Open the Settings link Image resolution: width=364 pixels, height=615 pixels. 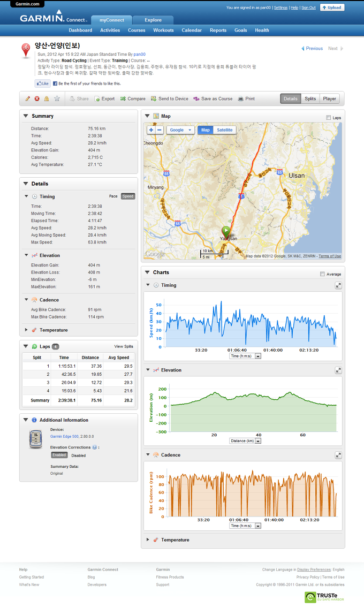[x=280, y=8]
